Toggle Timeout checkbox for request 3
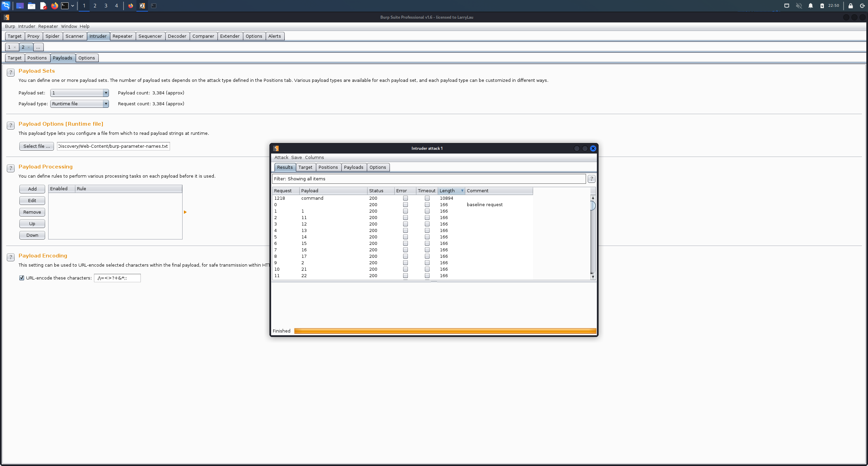 click(x=427, y=224)
